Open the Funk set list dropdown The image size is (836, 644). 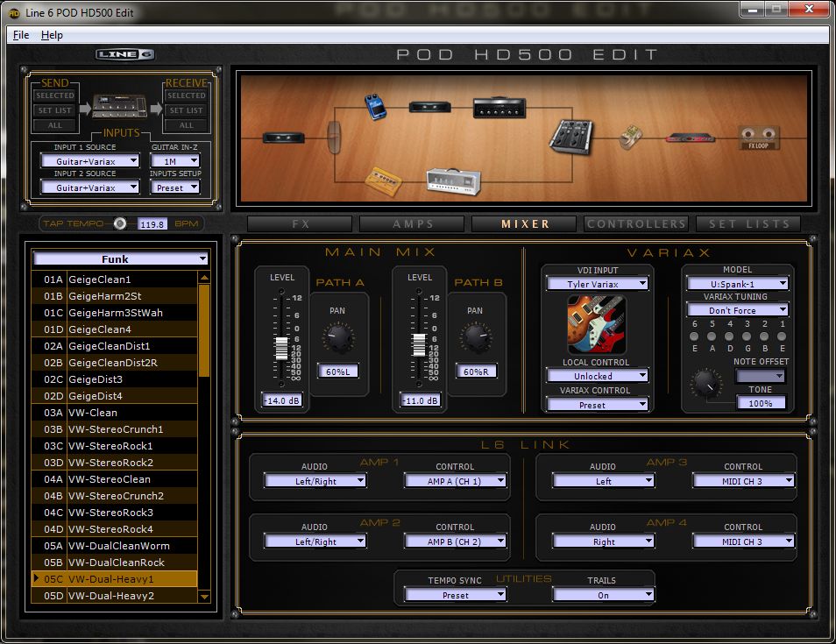[x=121, y=259]
